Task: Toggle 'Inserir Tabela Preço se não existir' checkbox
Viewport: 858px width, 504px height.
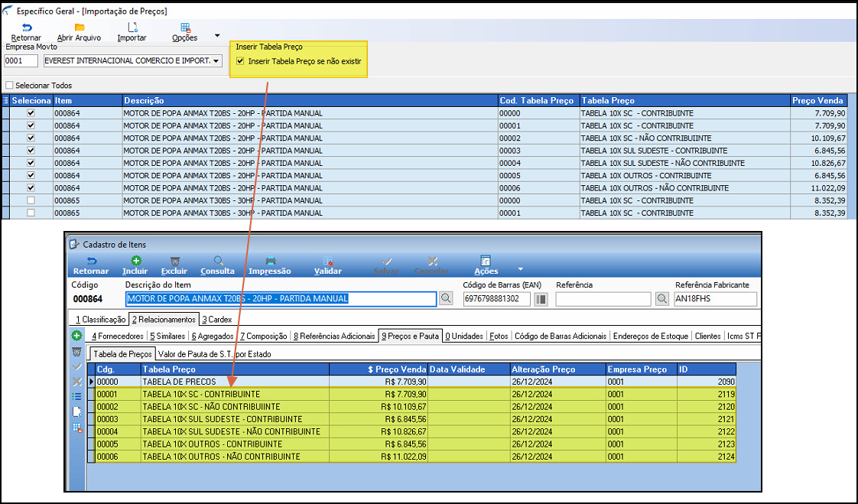Action: click(x=240, y=61)
